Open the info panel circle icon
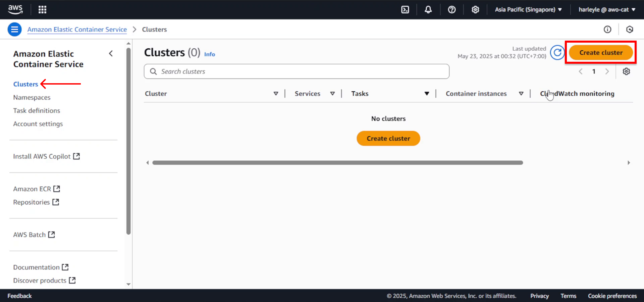The image size is (644, 302). click(607, 30)
